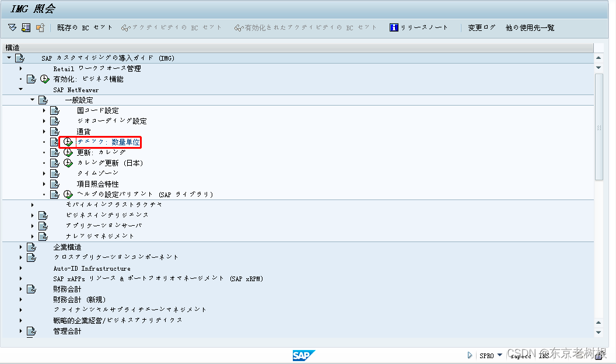The width and height of the screenshot is (616, 364).
Task: Click top scroll-up arrow of tree scrollbar
Action: (x=598, y=58)
